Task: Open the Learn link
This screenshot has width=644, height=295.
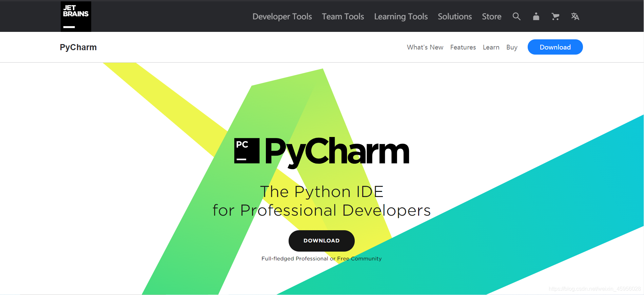Action: tap(491, 47)
